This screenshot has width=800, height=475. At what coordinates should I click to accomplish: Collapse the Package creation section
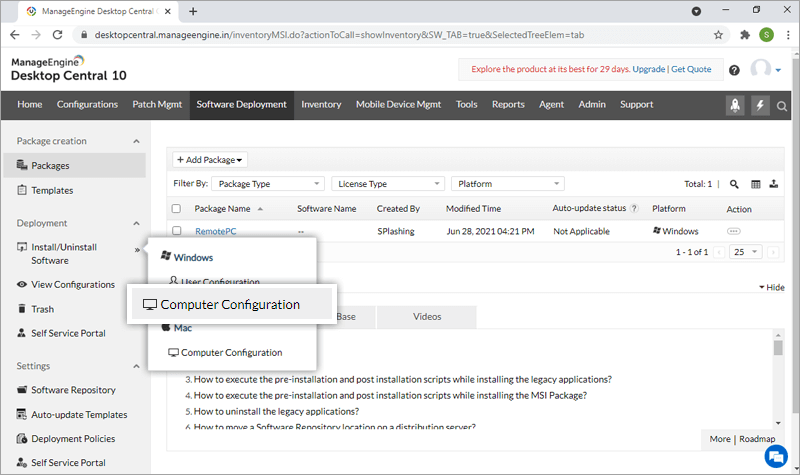136,141
